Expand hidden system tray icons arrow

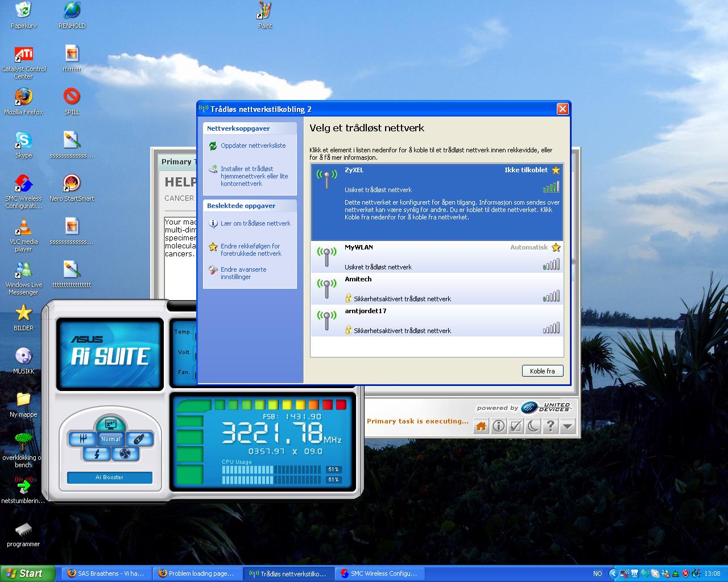[x=614, y=573]
